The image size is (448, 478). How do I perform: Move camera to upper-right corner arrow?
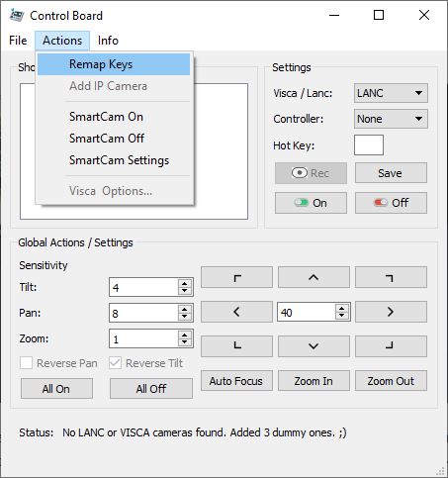pyautogui.click(x=391, y=277)
